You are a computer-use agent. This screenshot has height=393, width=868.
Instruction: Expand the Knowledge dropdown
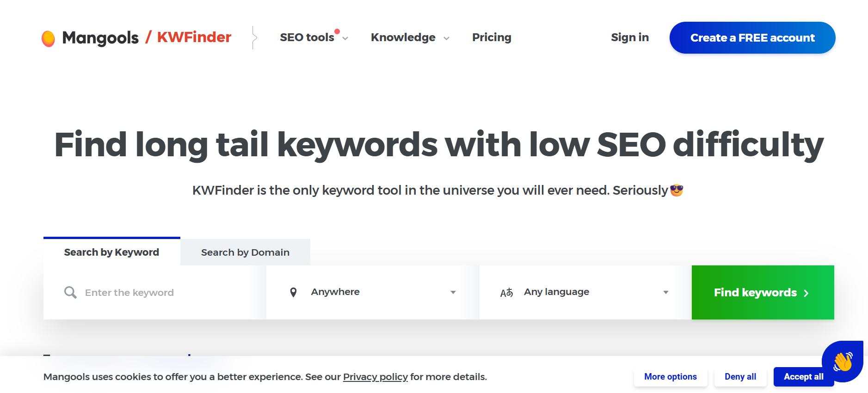point(403,37)
